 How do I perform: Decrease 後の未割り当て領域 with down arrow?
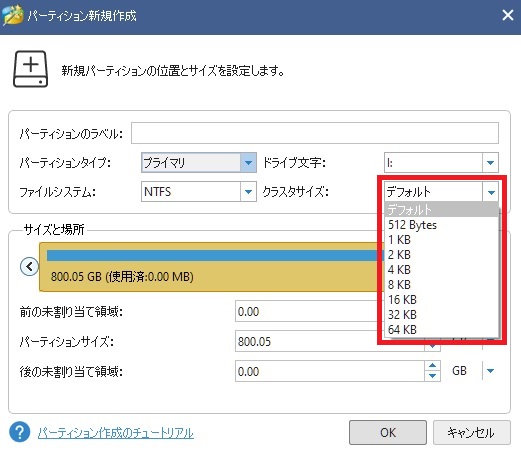(432, 376)
